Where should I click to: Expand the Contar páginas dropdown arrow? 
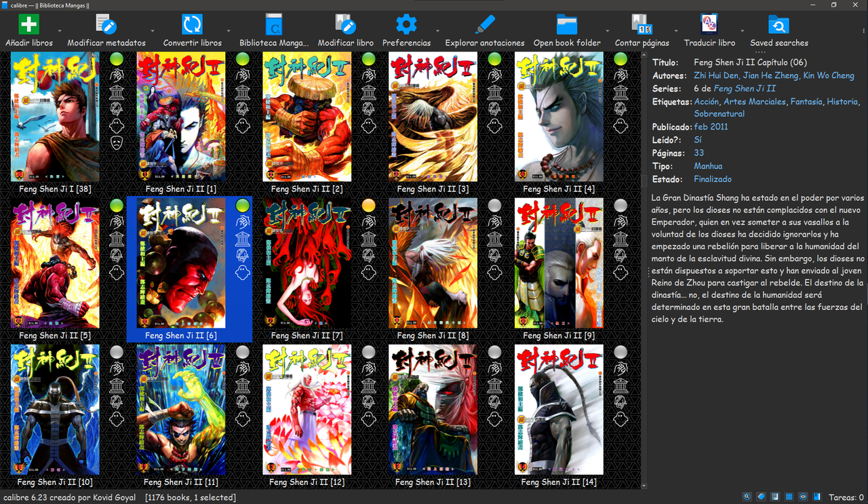[x=676, y=31]
